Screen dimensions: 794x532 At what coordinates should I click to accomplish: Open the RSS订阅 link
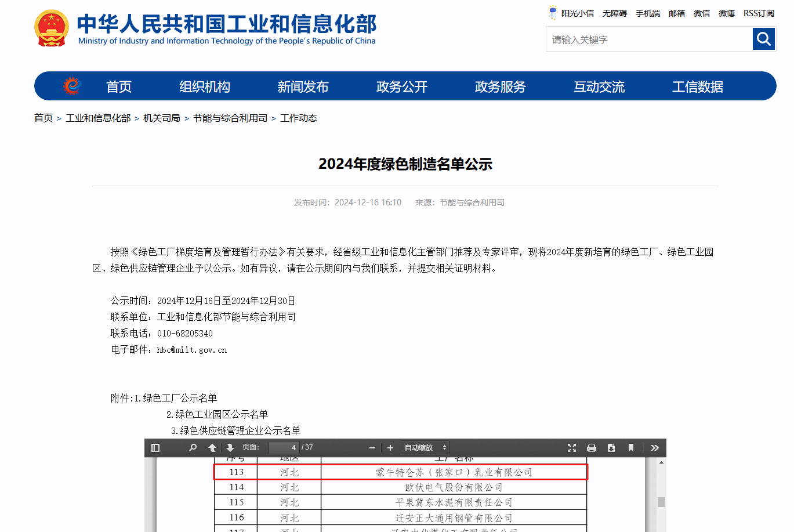click(759, 13)
